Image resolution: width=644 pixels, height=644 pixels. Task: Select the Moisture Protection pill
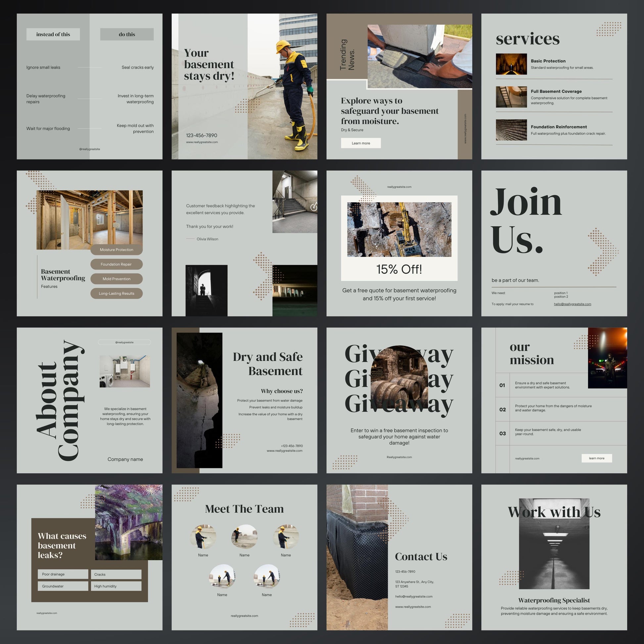[x=116, y=250]
